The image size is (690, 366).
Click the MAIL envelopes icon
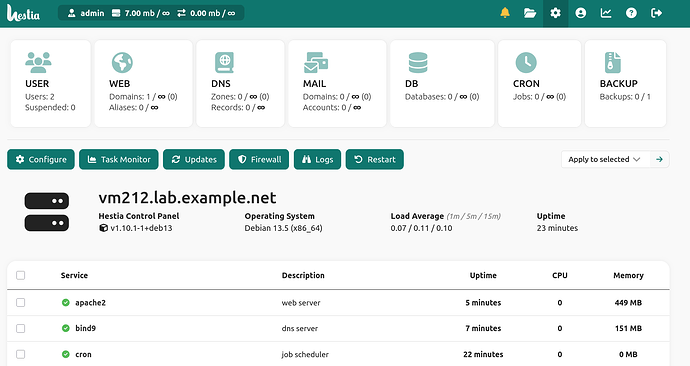point(316,62)
